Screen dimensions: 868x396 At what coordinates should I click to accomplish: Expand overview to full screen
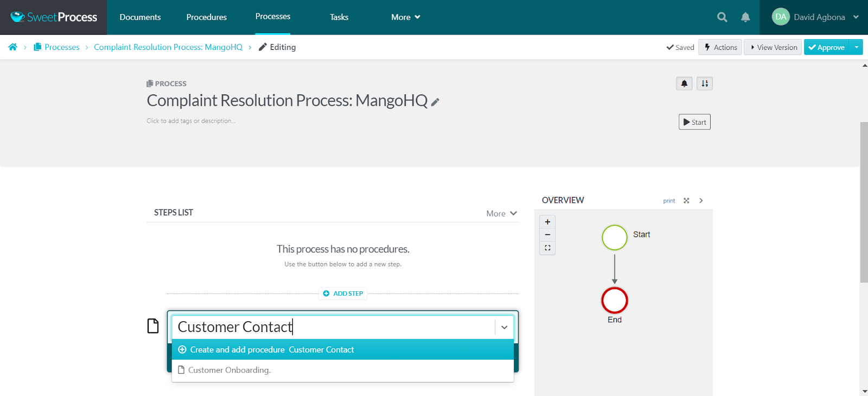point(686,201)
